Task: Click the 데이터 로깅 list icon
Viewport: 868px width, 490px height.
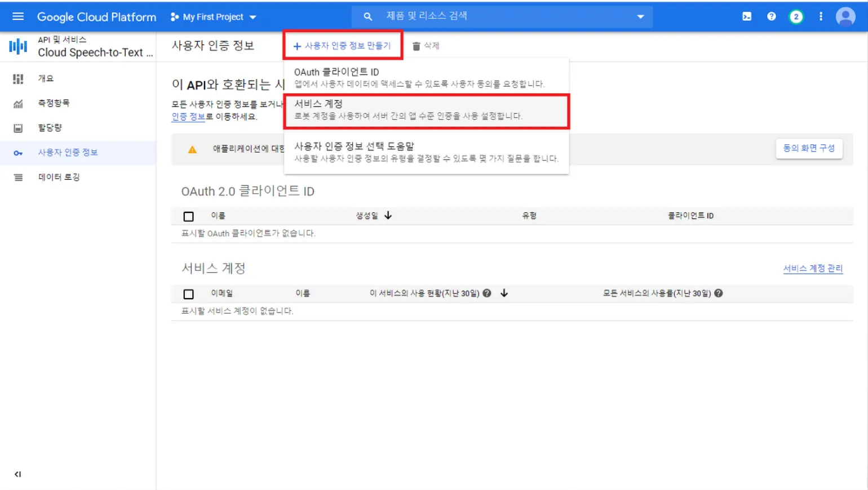Action: 18,177
